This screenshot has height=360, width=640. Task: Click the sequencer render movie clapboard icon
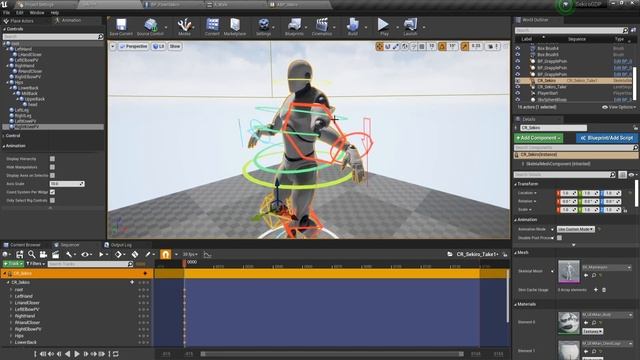56,254
